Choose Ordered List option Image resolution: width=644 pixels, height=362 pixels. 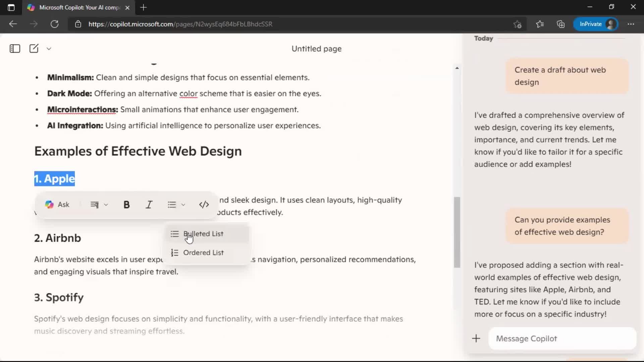207,252
